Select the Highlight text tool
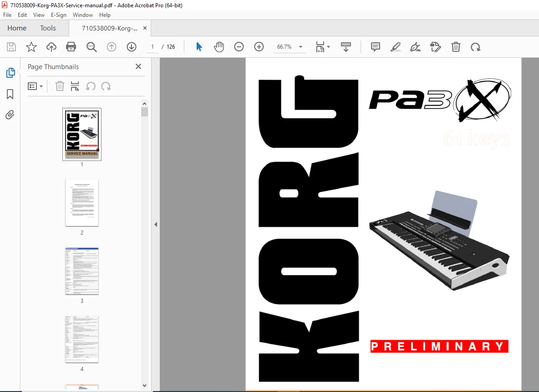This screenshot has height=392, width=539. pos(396,47)
